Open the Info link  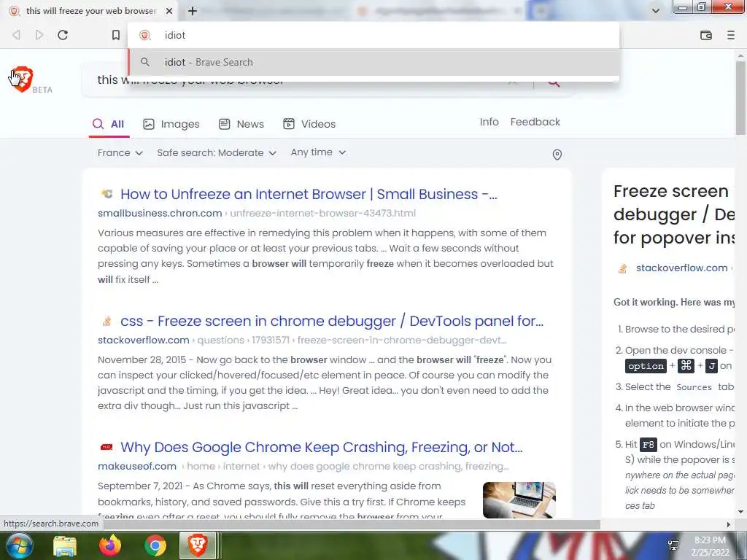tap(489, 122)
